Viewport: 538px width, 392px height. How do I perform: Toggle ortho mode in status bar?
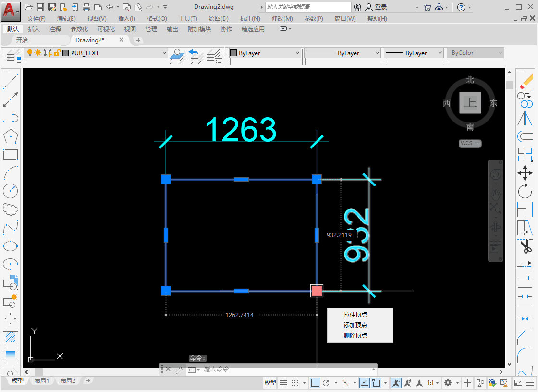tap(315, 383)
